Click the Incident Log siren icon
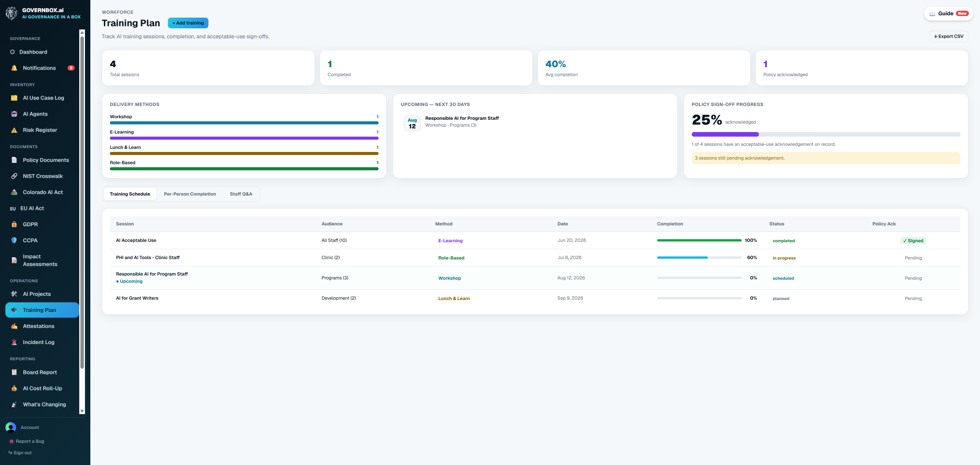The width and height of the screenshot is (980, 465). [14, 342]
